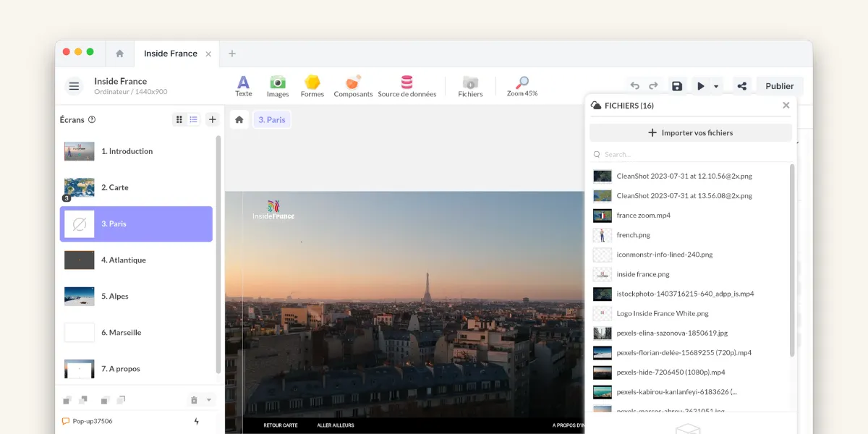Image resolution: width=868 pixels, height=434 pixels.
Task: Switch screens list to grid view
Action: click(179, 119)
